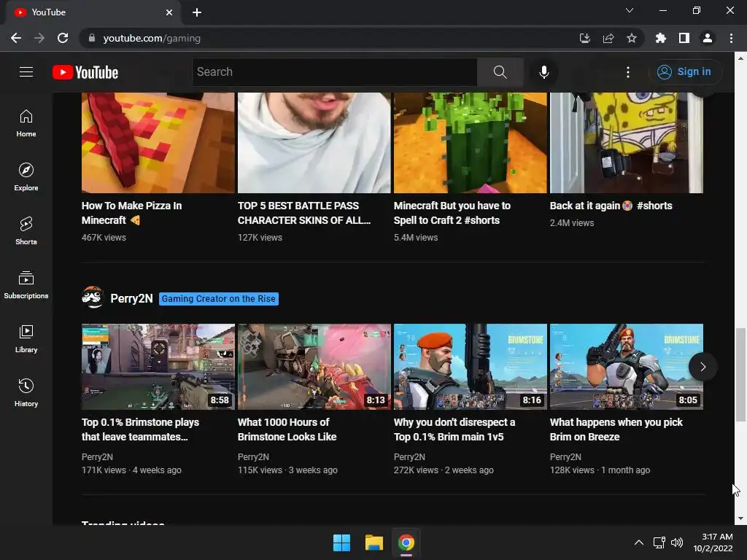Open Shorts in sidebar
The height and width of the screenshot is (560, 747).
click(x=26, y=231)
